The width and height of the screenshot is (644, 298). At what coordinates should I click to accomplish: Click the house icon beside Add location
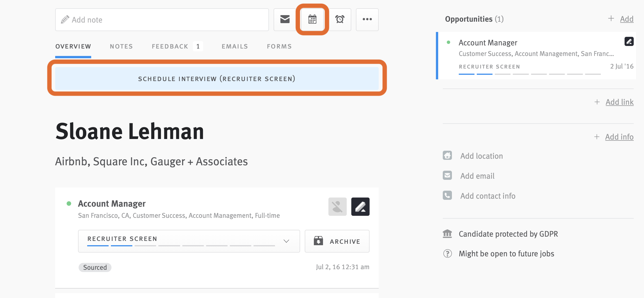click(x=447, y=156)
